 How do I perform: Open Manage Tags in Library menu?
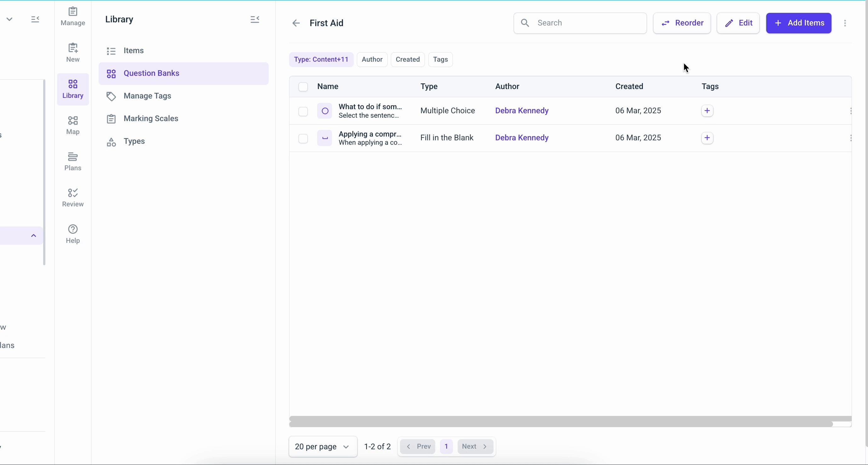pyautogui.click(x=184, y=96)
